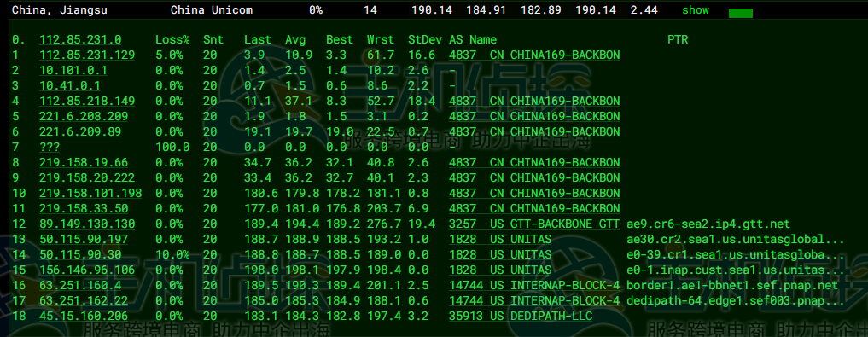Select the Loss% column header
Screen dimensions: 868x337
(172, 40)
